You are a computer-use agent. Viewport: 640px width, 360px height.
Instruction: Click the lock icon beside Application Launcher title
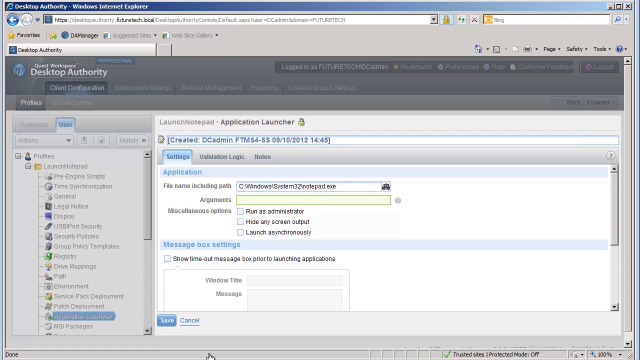click(301, 122)
